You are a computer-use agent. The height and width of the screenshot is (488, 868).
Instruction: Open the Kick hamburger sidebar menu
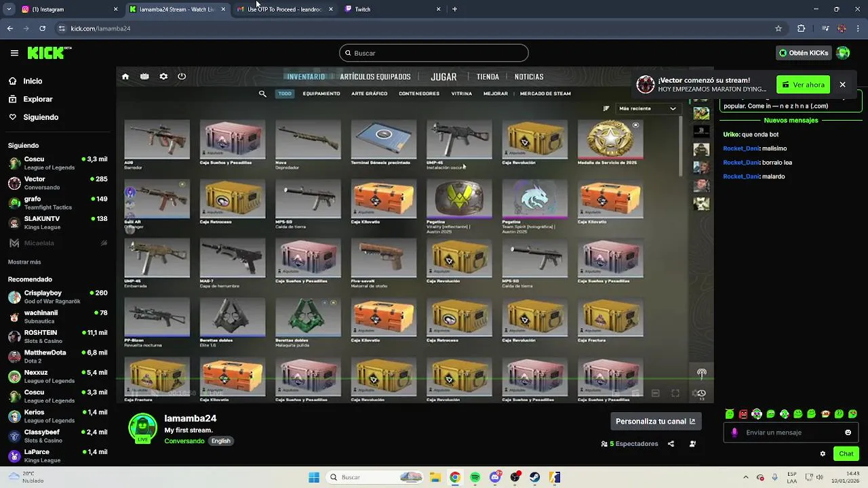point(14,53)
